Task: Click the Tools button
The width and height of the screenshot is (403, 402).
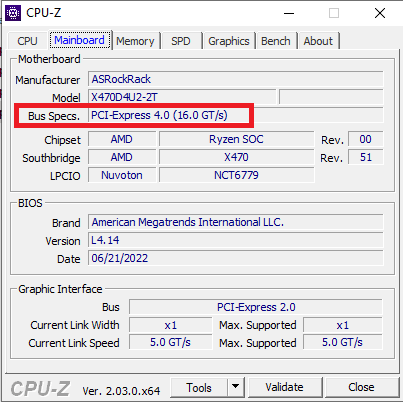Action: coord(199,388)
